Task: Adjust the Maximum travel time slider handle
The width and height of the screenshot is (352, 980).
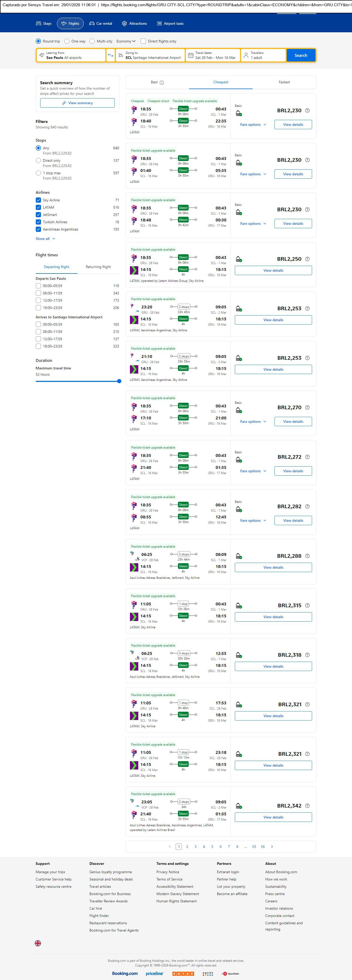Action: click(x=119, y=381)
